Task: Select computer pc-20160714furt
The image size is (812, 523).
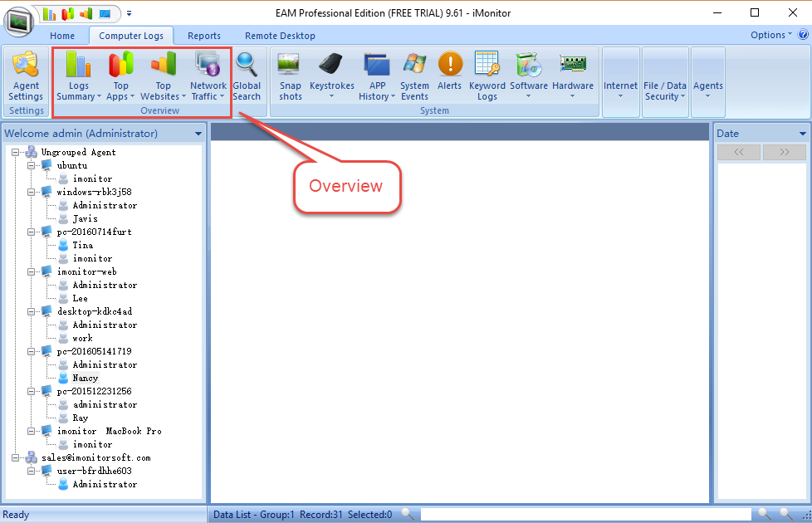Action: [x=95, y=232]
